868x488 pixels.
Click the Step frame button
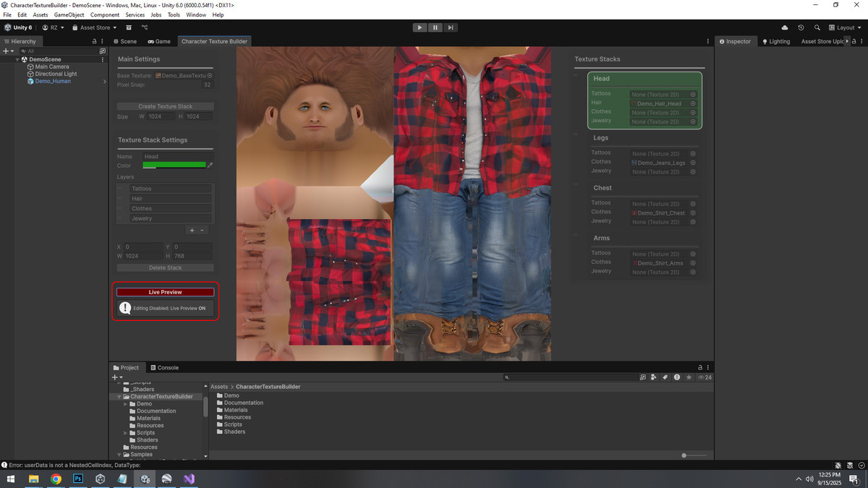[x=451, y=27]
